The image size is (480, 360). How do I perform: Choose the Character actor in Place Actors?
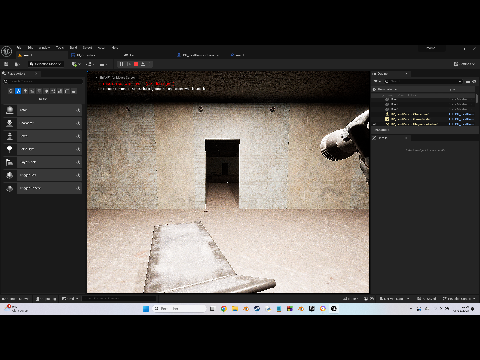[43, 123]
